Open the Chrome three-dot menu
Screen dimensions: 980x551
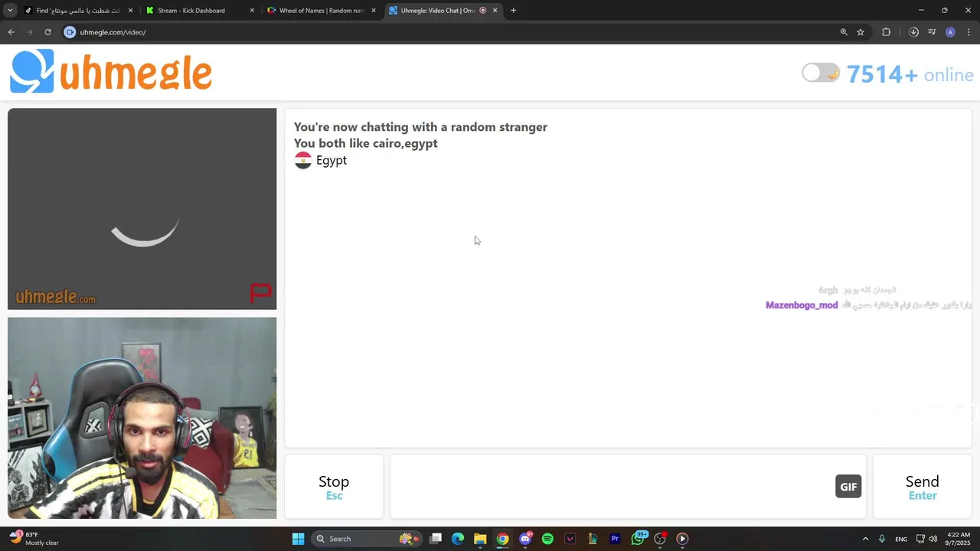(969, 32)
